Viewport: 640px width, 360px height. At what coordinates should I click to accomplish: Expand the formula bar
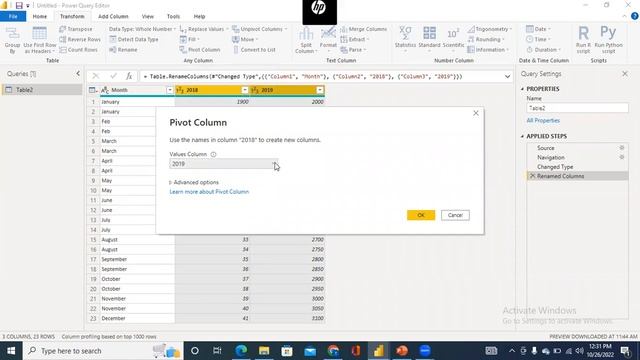tap(507, 76)
